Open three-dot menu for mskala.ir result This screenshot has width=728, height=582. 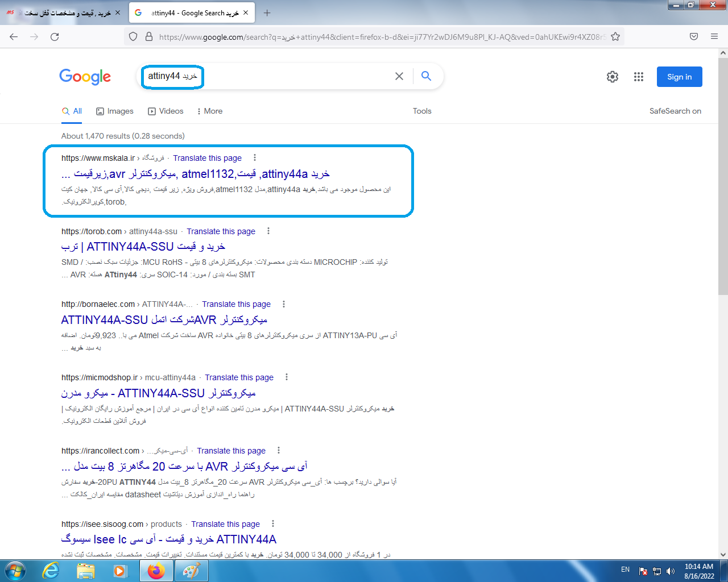pos(255,157)
